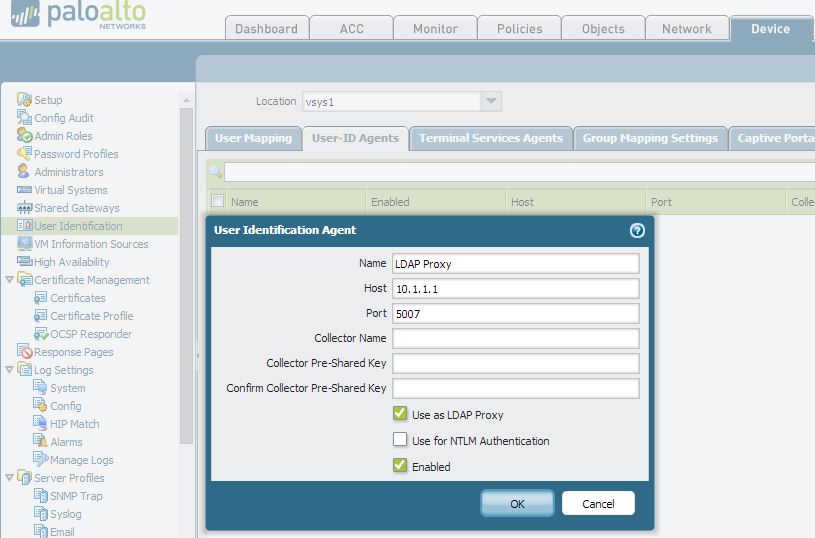Click the agents search filter box
815x538 pixels.
(x=519, y=172)
